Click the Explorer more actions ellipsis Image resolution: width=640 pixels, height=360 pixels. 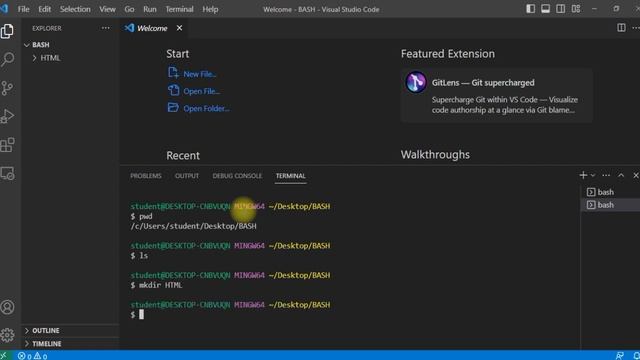click(x=106, y=28)
